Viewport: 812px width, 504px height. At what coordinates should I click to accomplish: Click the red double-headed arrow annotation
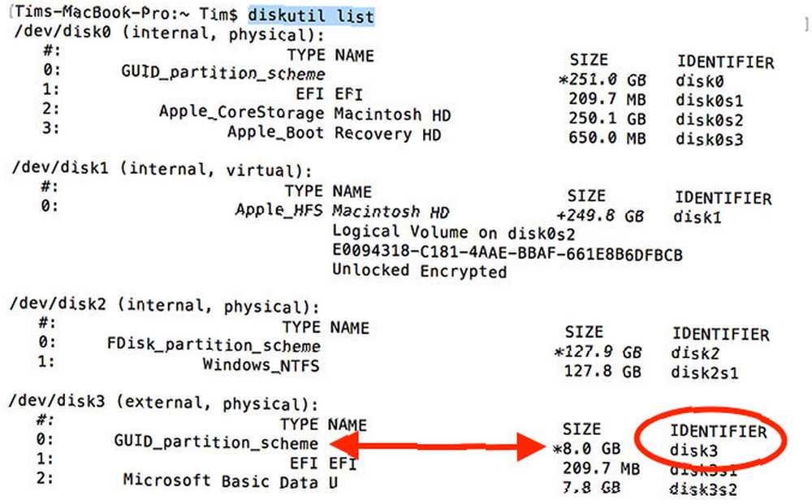click(438, 446)
